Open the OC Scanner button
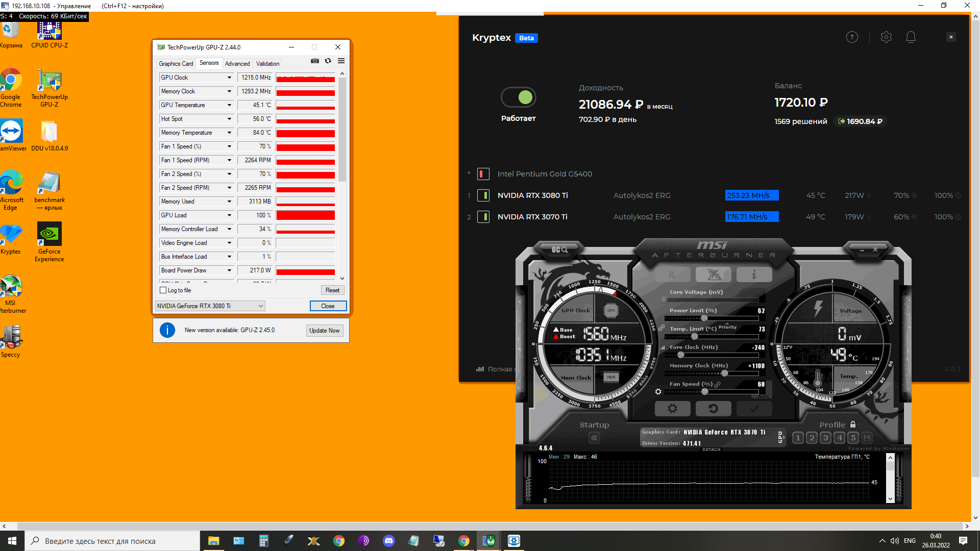980x551 pixels. pos(559,249)
